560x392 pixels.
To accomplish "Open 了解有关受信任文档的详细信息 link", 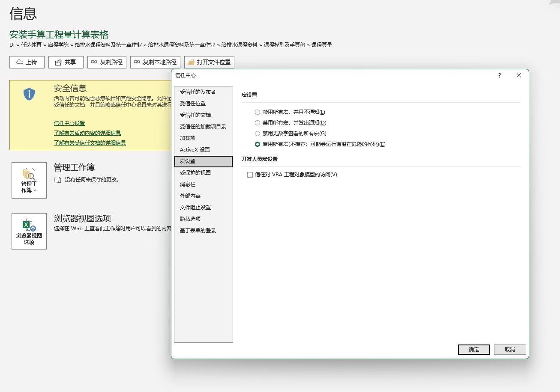I will (x=90, y=143).
